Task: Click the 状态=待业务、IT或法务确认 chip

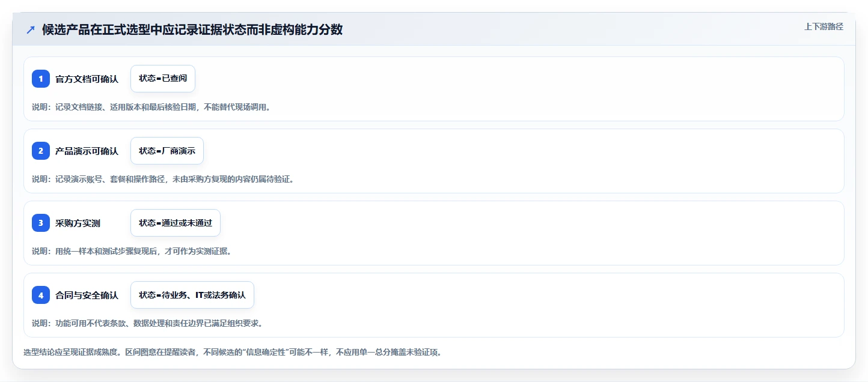Action: coord(192,295)
